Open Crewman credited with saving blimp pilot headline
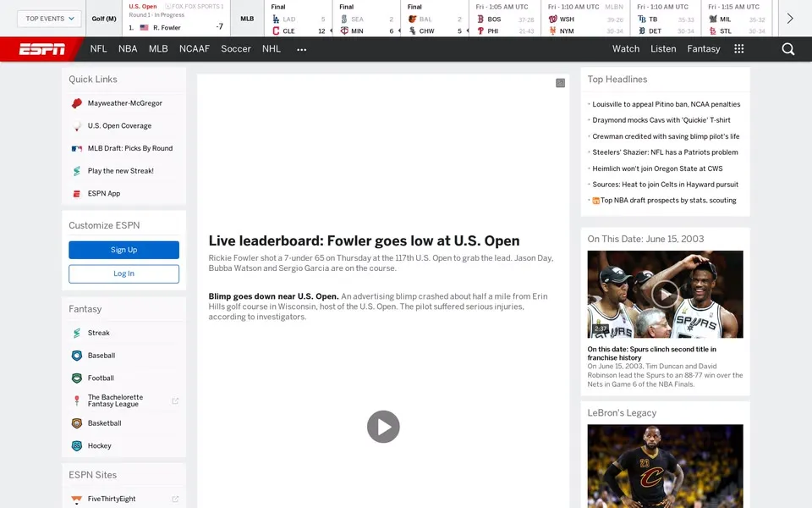812x508 pixels. click(666, 136)
